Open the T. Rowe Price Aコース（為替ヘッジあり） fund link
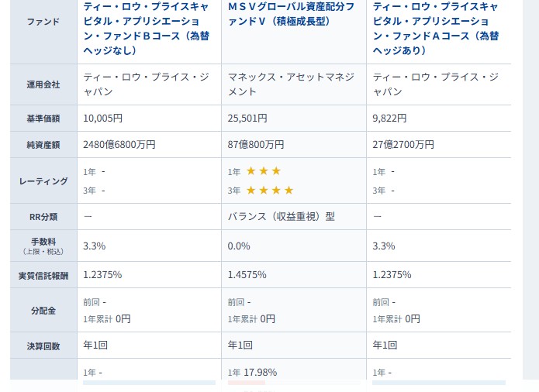 click(437, 27)
